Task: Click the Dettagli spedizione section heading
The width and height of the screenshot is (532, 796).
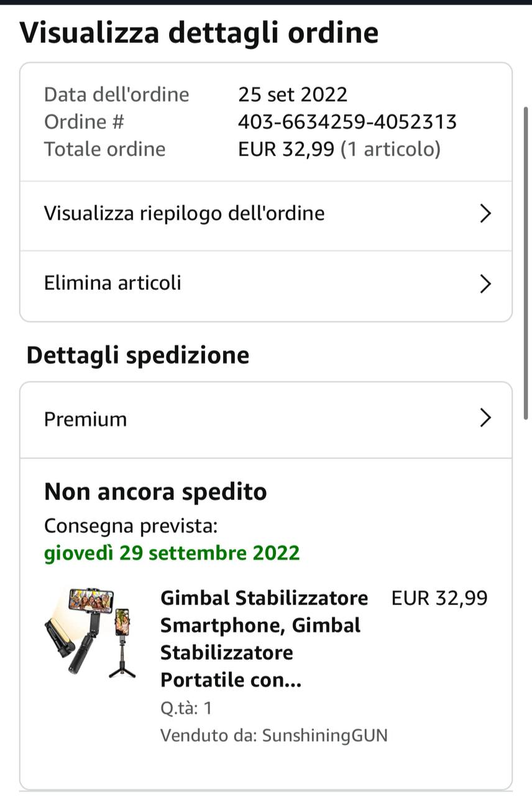Action: (137, 355)
